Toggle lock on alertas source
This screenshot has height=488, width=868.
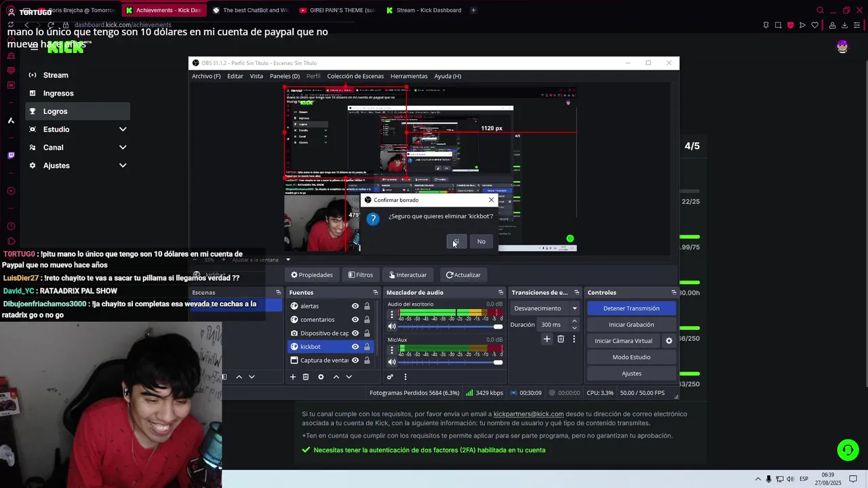[x=367, y=306]
